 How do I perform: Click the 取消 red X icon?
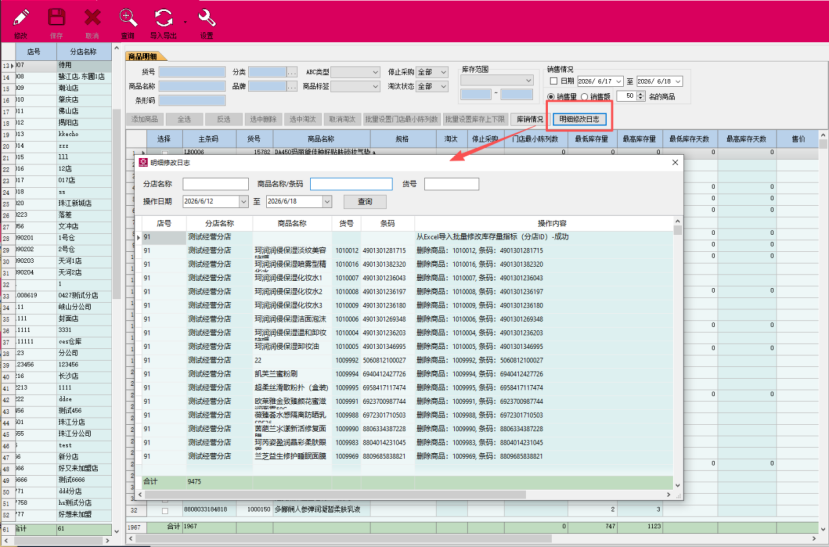tap(93, 18)
